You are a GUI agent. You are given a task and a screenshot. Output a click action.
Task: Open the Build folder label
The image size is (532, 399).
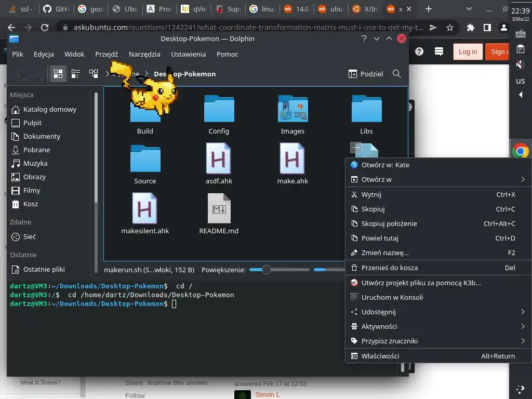[145, 131]
